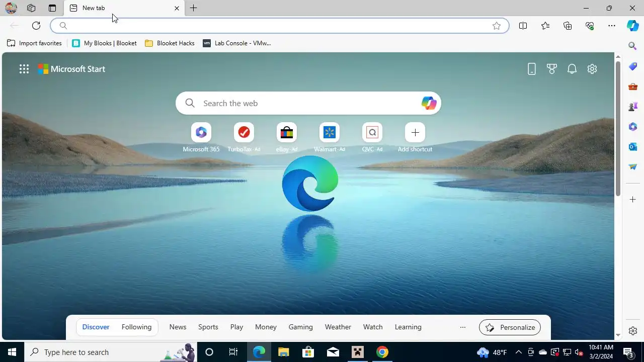This screenshot has height=362, width=644.
Task: Open the Windows Start menu
Action: (x=12, y=352)
